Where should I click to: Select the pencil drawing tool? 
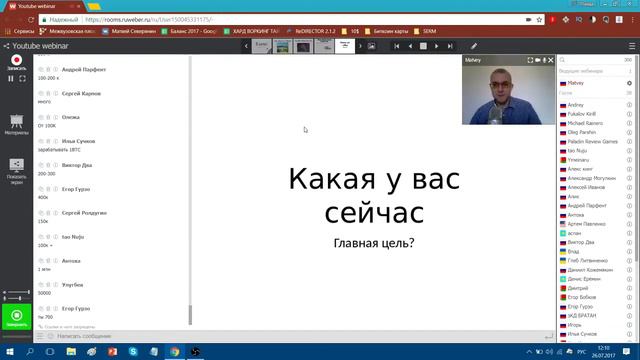(473, 46)
